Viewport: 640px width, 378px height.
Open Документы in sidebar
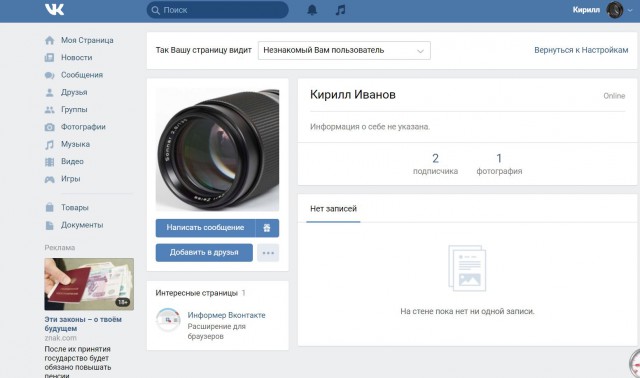(82, 225)
